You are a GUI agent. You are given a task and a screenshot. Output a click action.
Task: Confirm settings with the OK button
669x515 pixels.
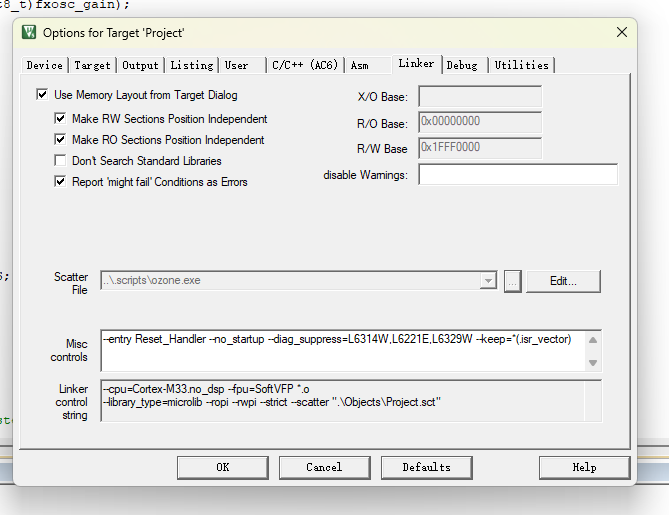[x=223, y=468]
